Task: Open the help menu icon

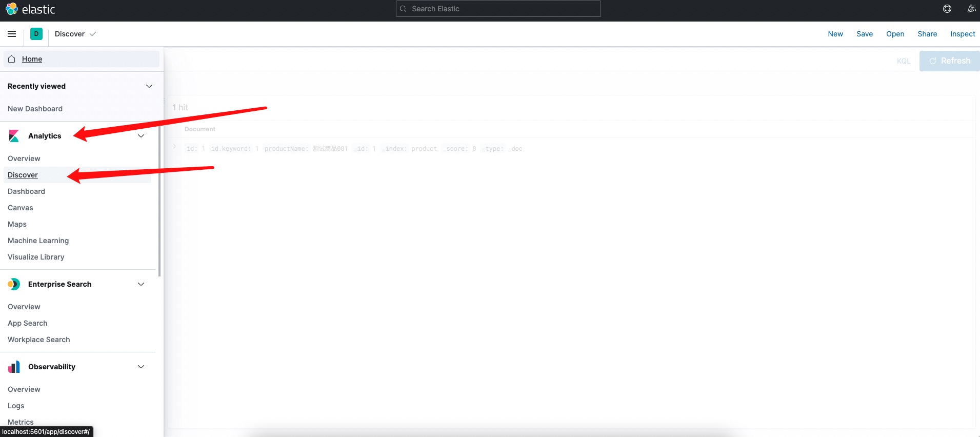Action: [x=947, y=9]
